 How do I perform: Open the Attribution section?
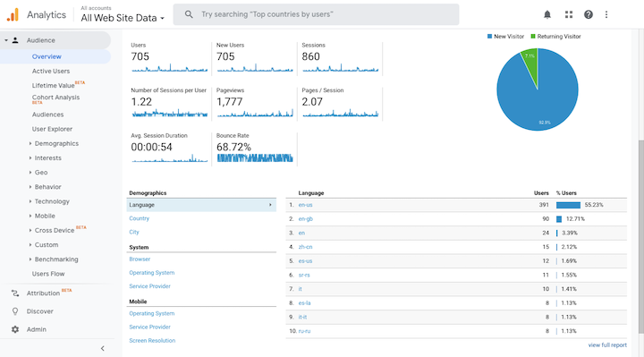(43, 293)
